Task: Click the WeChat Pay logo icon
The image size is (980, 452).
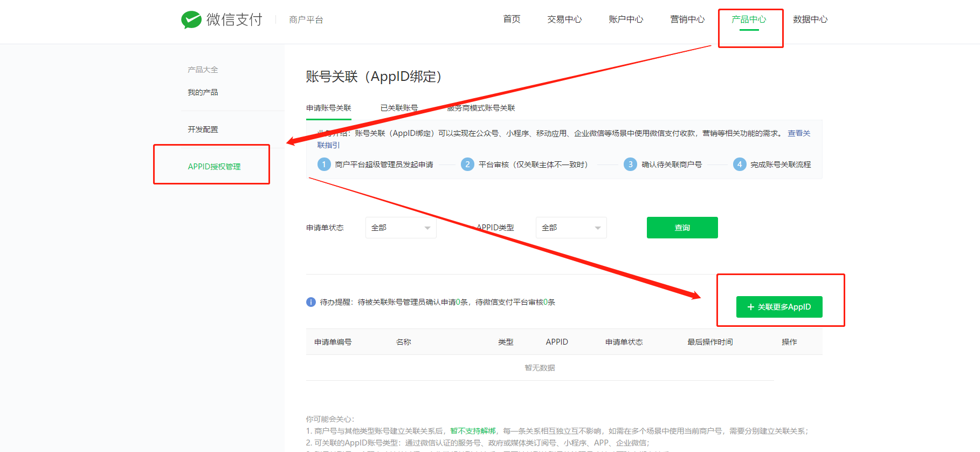Action: pos(191,19)
